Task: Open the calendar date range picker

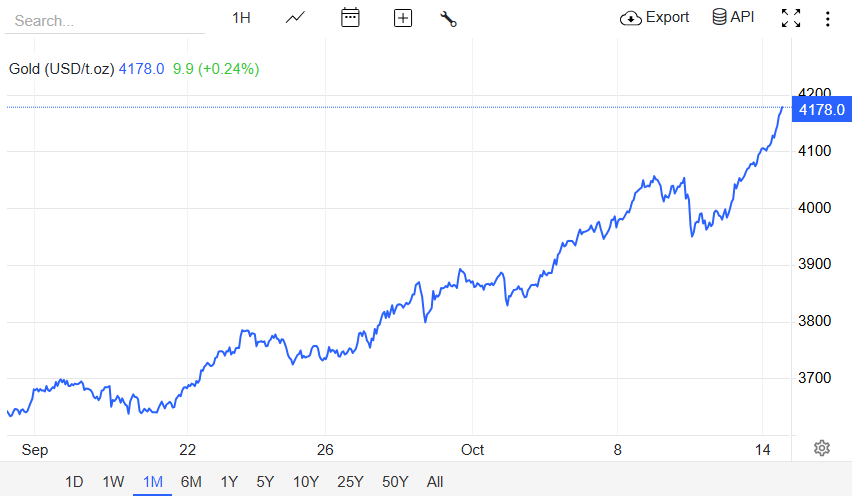Action: pyautogui.click(x=350, y=18)
